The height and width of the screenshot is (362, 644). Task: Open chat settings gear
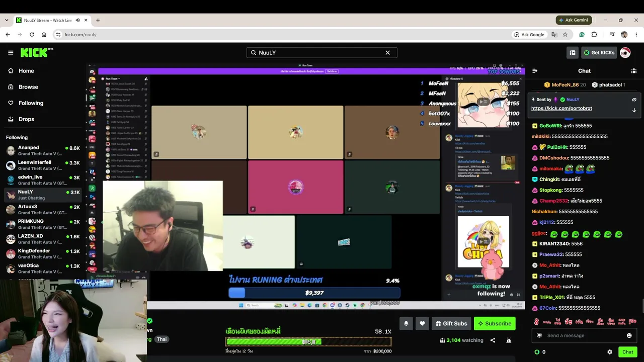click(x=610, y=352)
